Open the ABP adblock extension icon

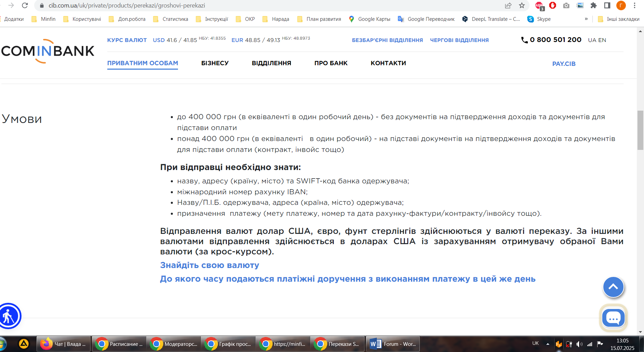click(x=539, y=5)
